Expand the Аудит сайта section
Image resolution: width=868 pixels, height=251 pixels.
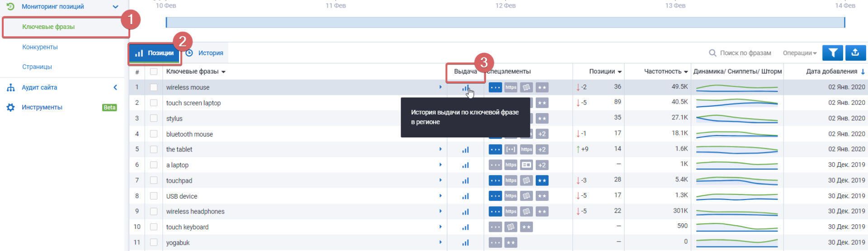(x=115, y=87)
